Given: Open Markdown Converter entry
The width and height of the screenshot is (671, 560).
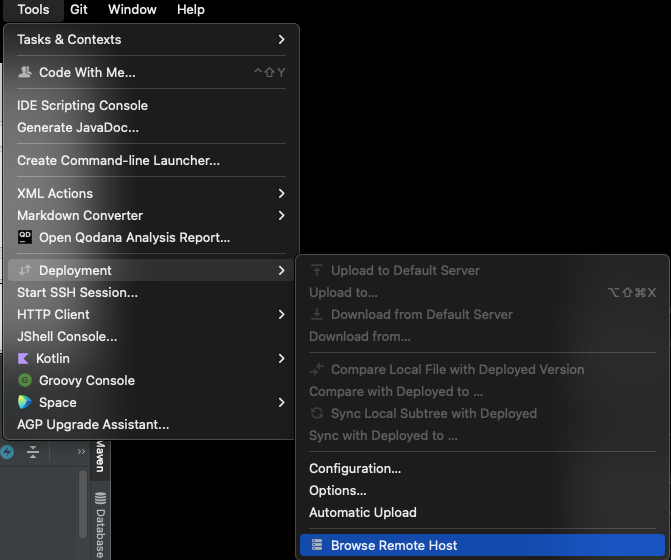Looking at the screenshot, I should (151, 215).
